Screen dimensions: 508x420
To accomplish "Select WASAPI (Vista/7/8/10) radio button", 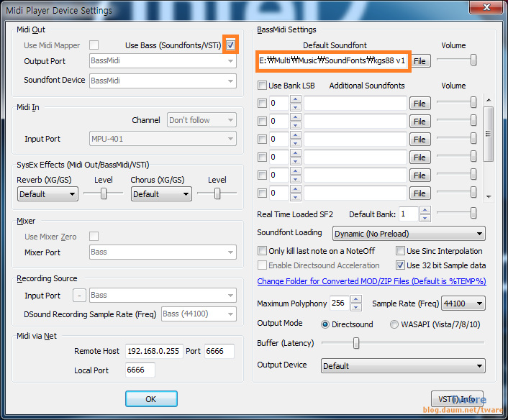I will (x=394, y=324).
